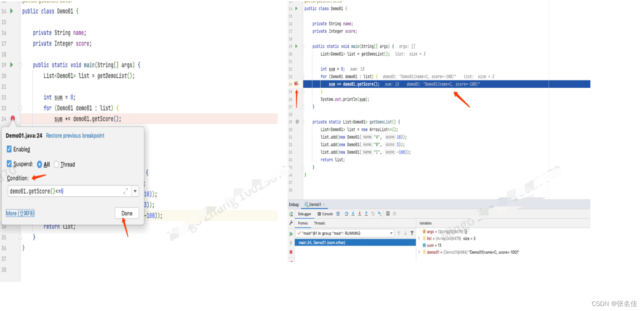Click the Step Over icon in debug toolbar
This screenshot has height=311, width=644.
pyautogui.click(x=347, y=214)
